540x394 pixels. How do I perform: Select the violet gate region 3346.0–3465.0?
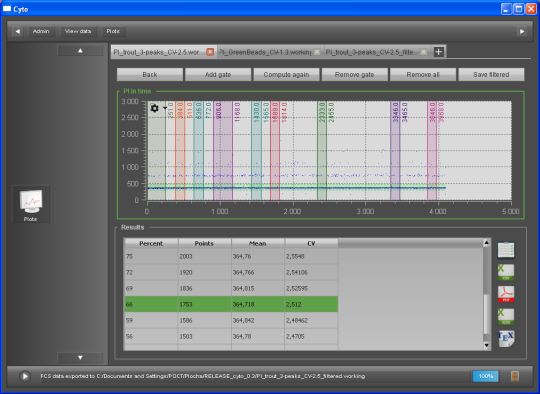point(395,151)
